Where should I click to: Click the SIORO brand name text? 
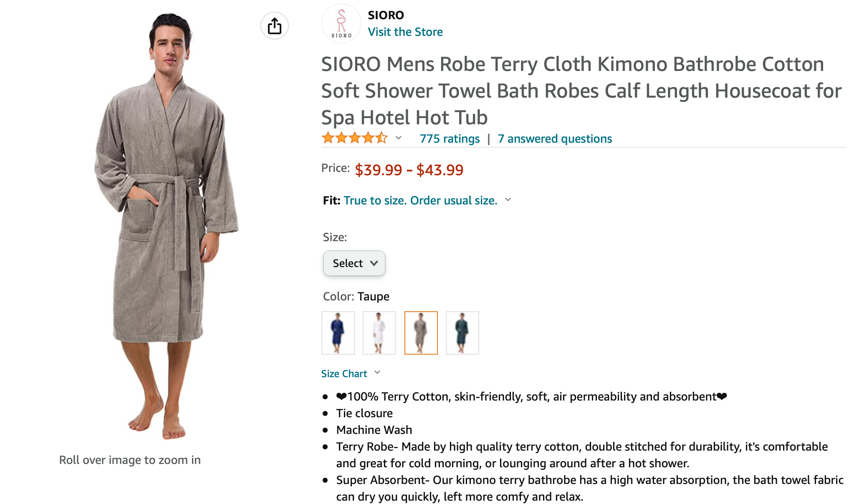click(x=386, y=15)
